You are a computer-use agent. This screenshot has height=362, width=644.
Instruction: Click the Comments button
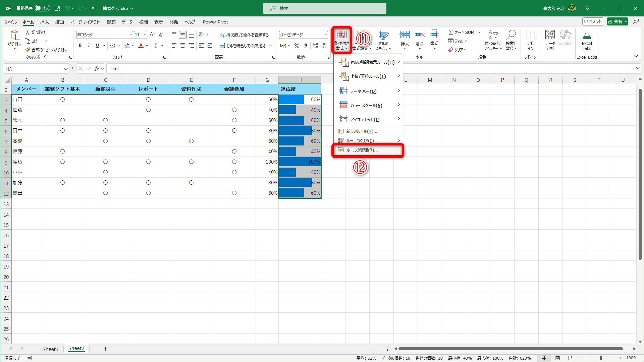[593, 21]
